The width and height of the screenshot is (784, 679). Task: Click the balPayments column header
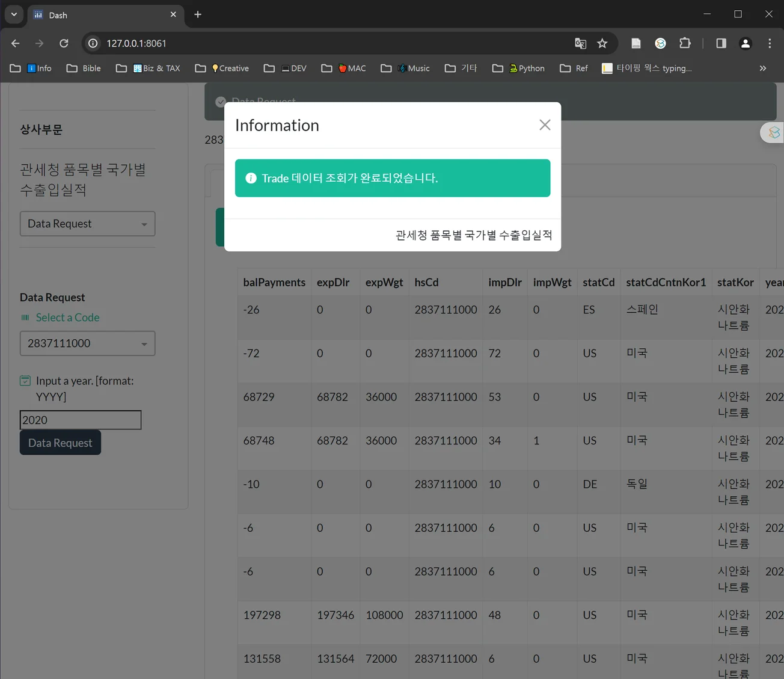point(274,282)
